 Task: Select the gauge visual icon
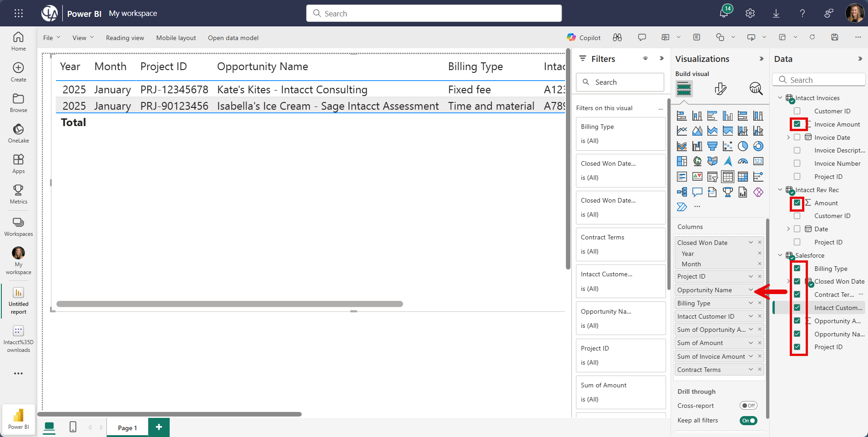click(743, 161)
